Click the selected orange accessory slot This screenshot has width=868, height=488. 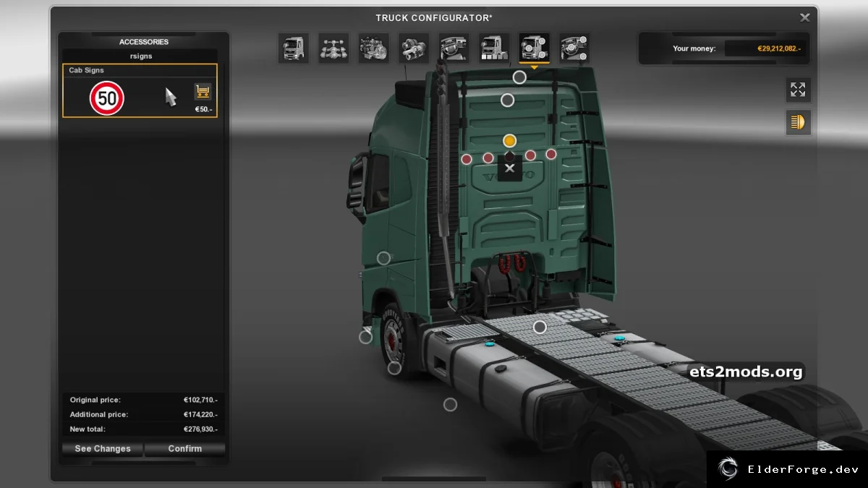pos(509,140)
